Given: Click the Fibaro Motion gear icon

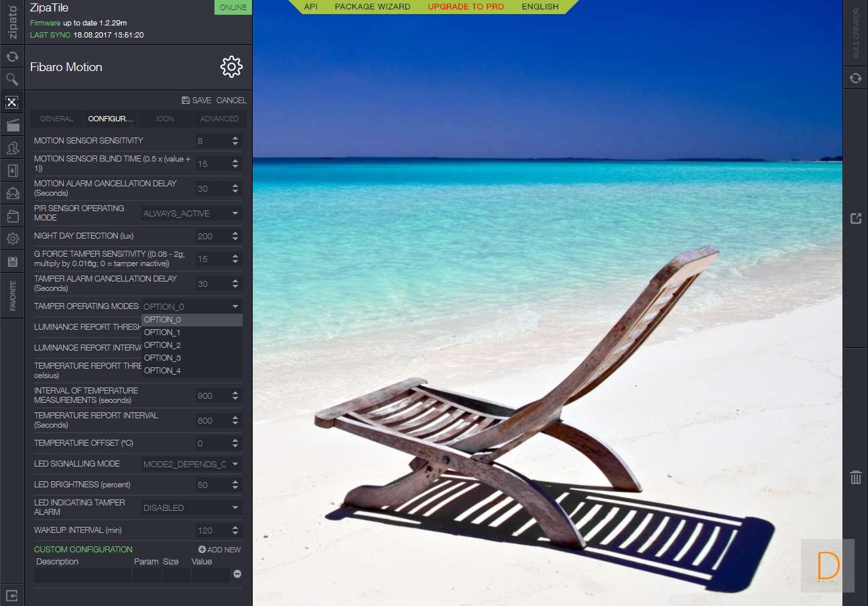Looking at the screenshot, I should (231, 67).
